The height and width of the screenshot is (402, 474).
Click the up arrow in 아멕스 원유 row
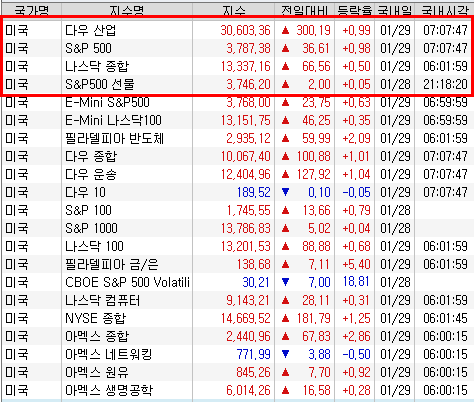tap(285, 372)
